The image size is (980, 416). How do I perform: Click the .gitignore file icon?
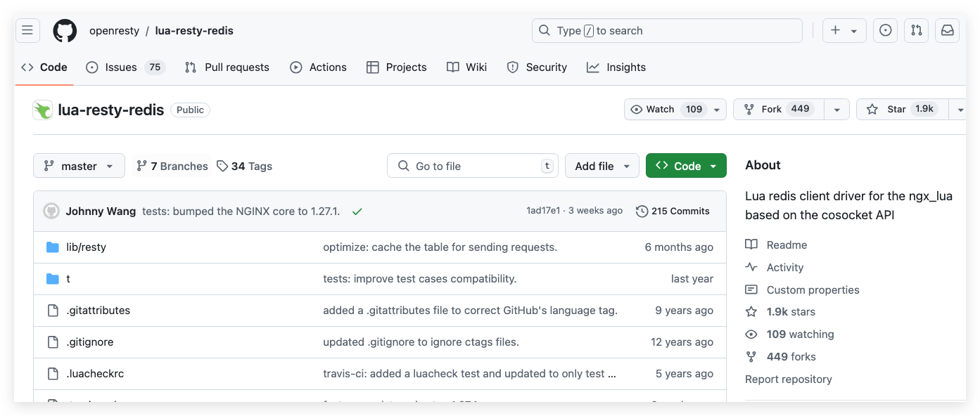coord(52,342)
